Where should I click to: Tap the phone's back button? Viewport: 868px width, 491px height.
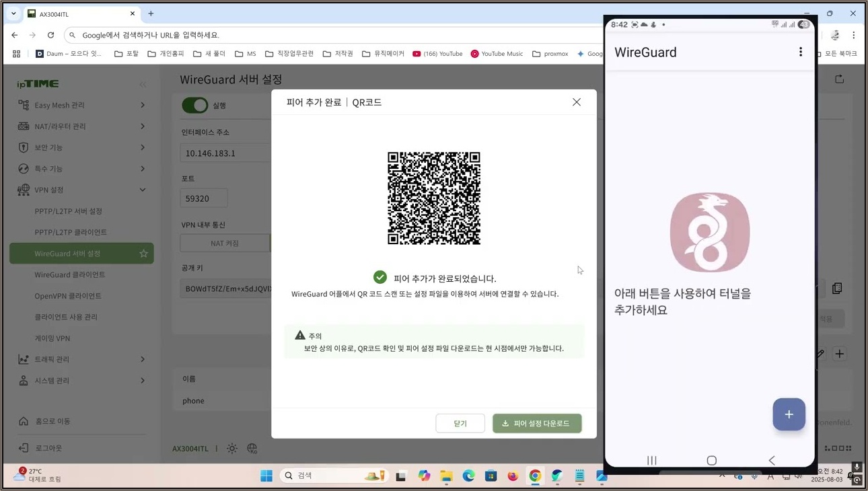772,460
